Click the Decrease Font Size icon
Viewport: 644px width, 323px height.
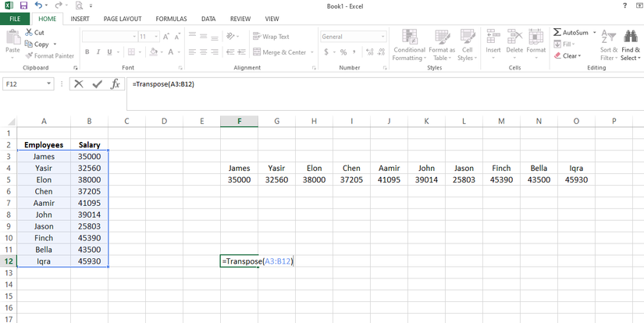click(x=177, y=37)
